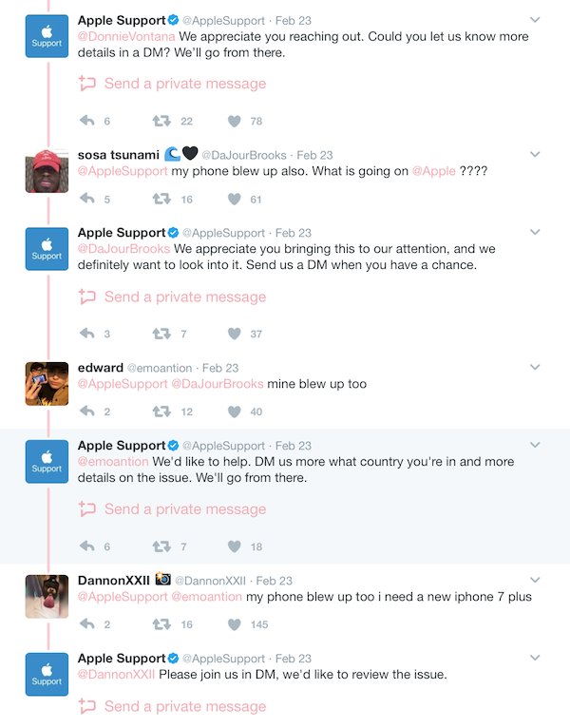Open more options on sosa tsunami's tweet
The width and height of the screenshot is (570, 728).
click(535, 154)
